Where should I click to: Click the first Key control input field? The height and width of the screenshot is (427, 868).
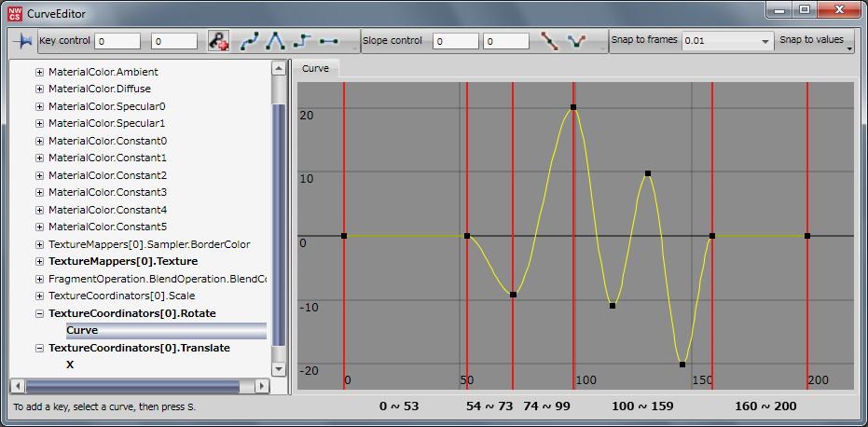click(x=117, y=41)
